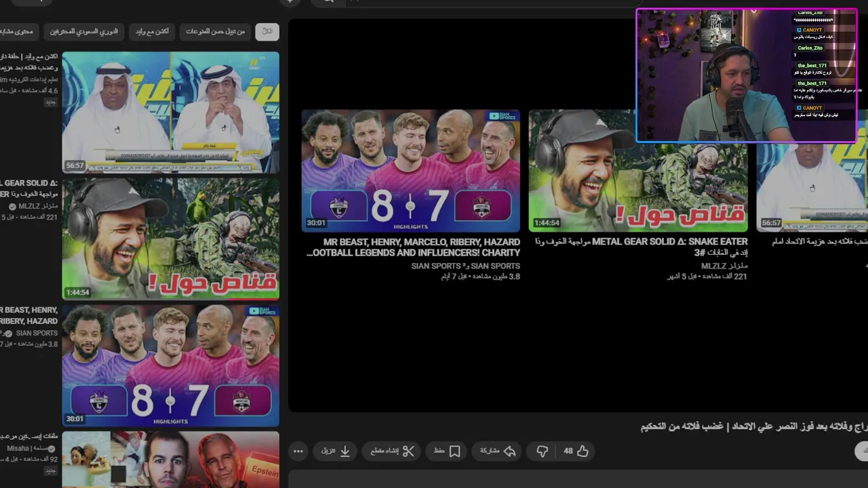Open sidebar thumbnail of two men, 56:57
The height and width of the screenshot is (488, 868).
coord(170,112)
